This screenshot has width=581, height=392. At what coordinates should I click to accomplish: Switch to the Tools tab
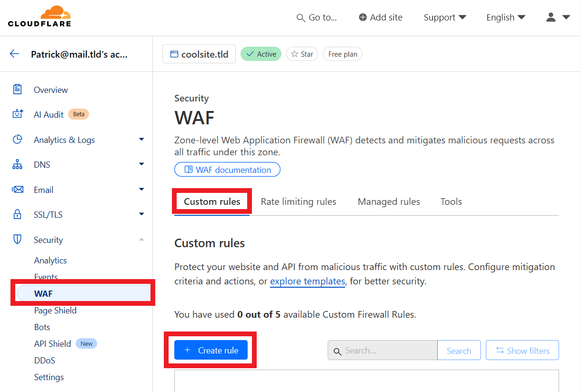click(x=451, y=201)
